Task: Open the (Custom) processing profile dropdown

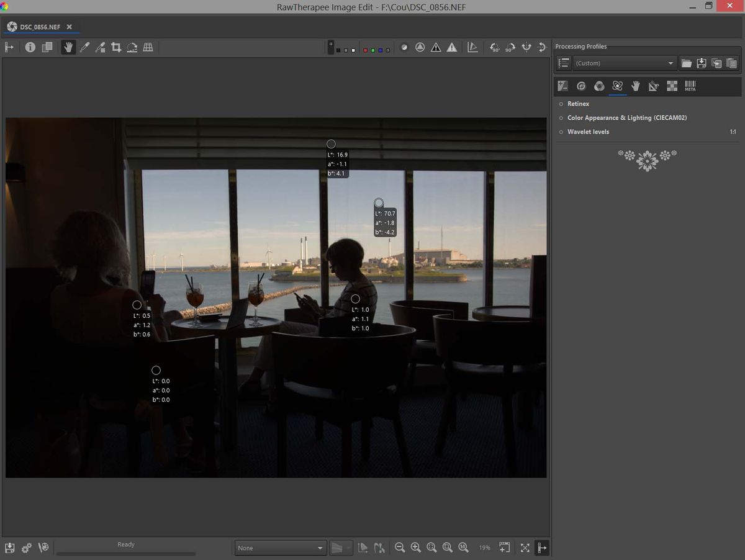Action: (624, 63)
